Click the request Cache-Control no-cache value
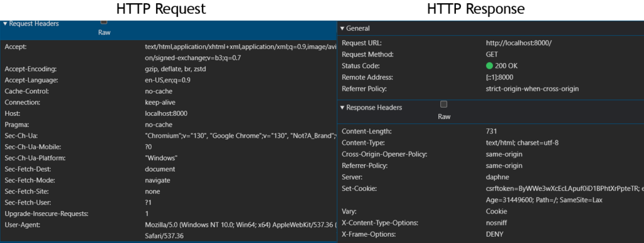The width and height of the screenshot is (644, 243). pyautogui.click(x=158, y=91)
